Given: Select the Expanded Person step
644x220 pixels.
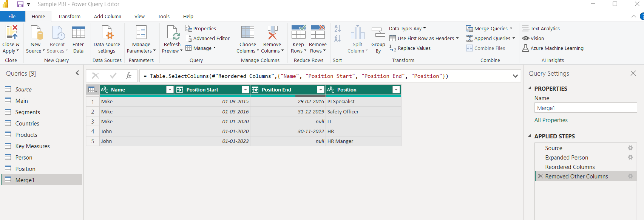Looking at the screenshot, I should (567, 157).
